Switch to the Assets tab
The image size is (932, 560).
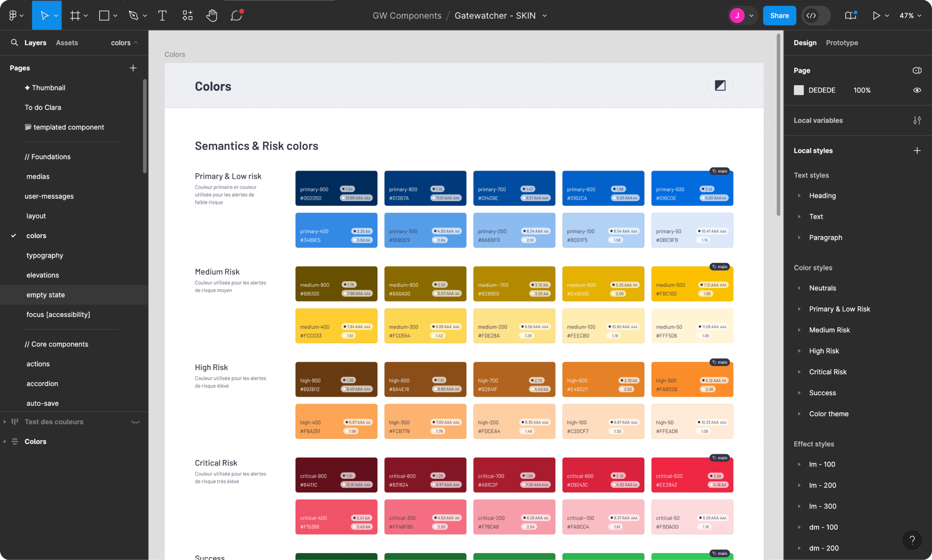(67, 43)
